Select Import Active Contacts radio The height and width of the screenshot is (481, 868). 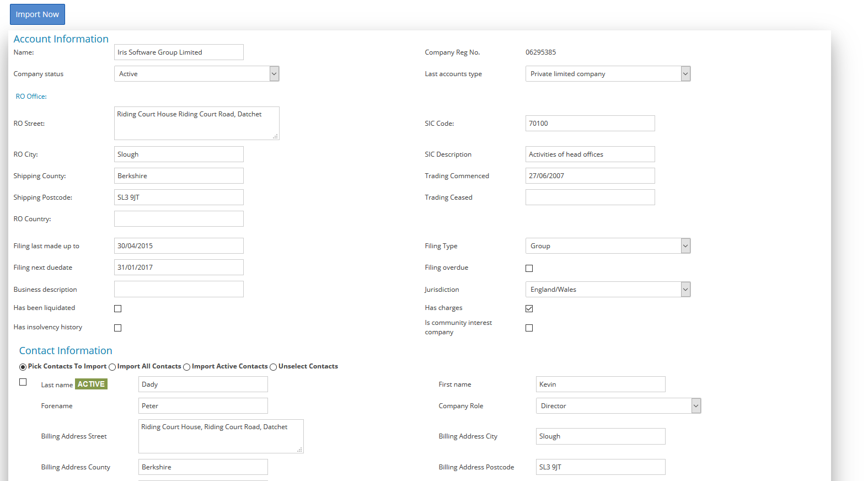point(186,367)
